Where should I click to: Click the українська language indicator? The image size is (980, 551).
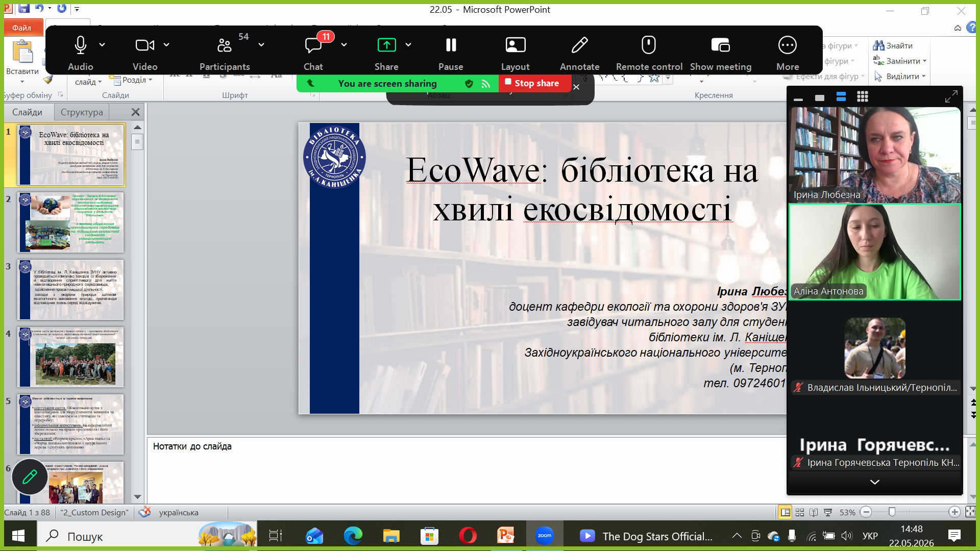click(x=179, y=513)
